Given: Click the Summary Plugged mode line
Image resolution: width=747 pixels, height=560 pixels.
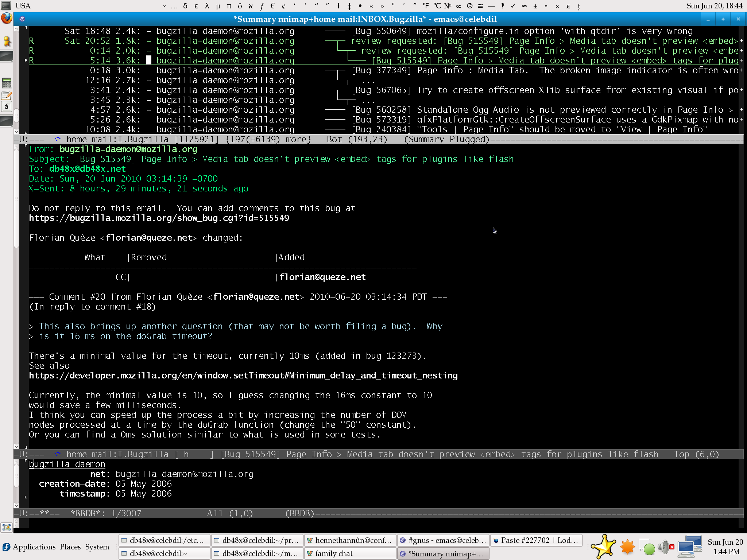Looking at the screenshot, I should tap(379, 139).
